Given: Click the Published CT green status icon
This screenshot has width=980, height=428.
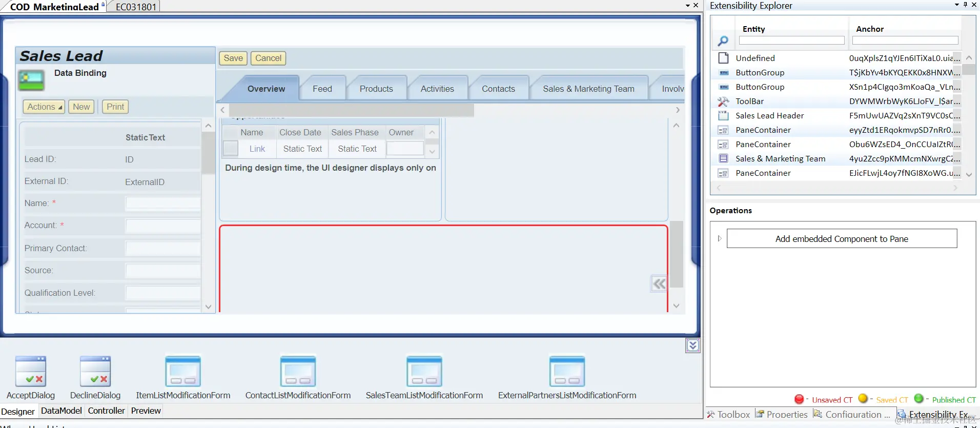Looking at the screenshot, I should pos(918,398).
